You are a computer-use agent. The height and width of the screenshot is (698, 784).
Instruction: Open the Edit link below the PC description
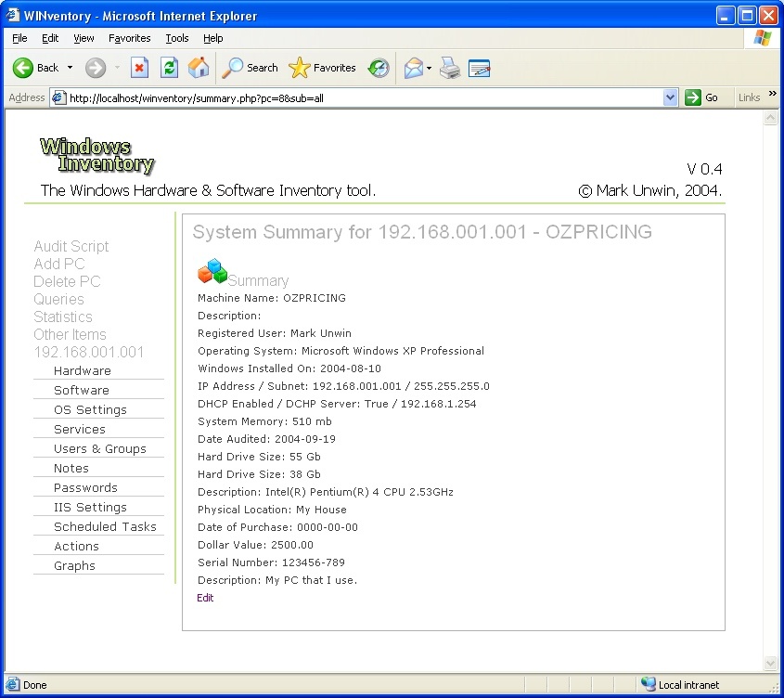(205, 598)
